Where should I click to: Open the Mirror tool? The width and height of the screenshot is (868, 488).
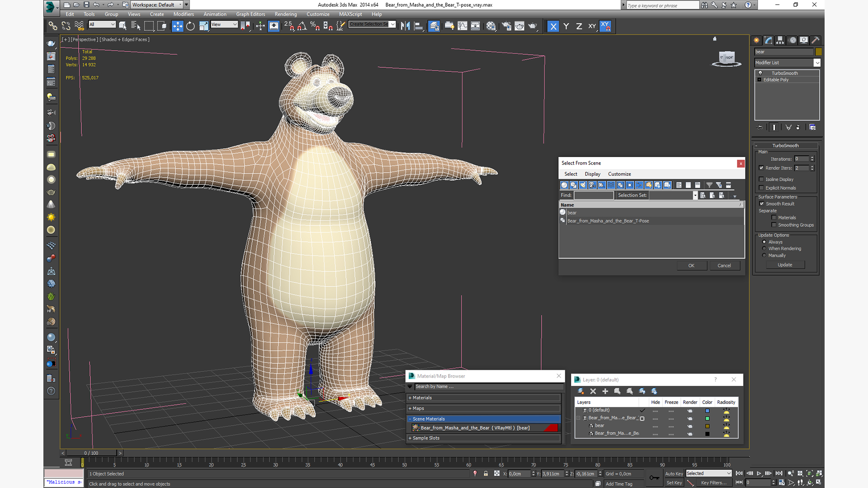tap(405, 26)
